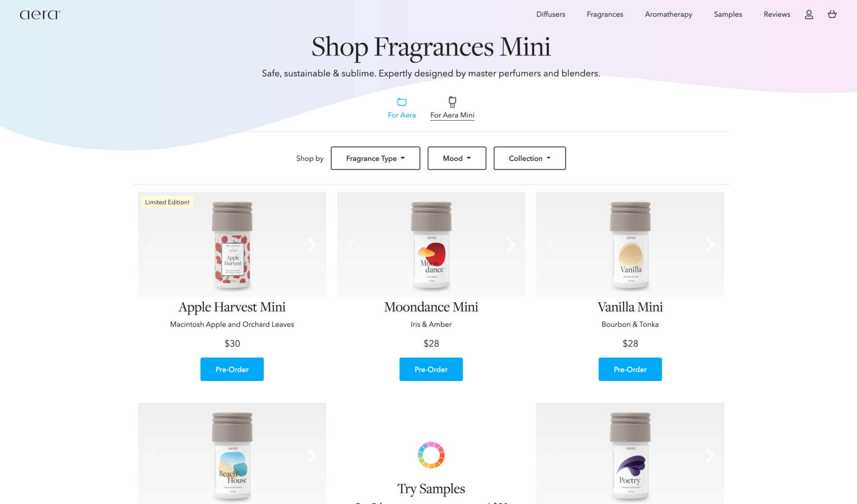Show next Poetry product image
The width and height of the screenshot is (857, 504).
[710, 455]
